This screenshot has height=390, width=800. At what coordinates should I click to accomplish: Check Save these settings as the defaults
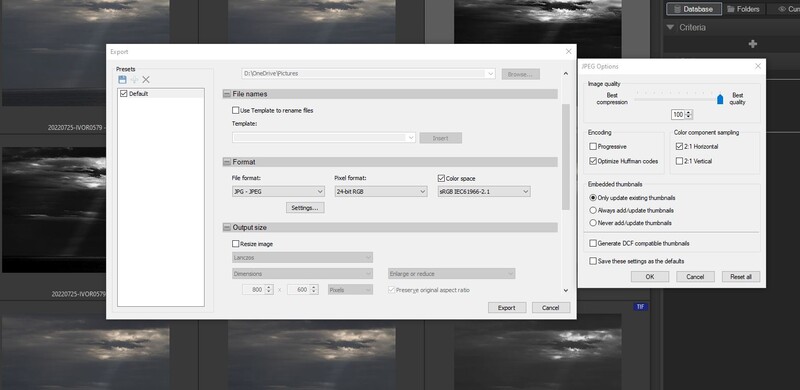(x=592, y=261)
